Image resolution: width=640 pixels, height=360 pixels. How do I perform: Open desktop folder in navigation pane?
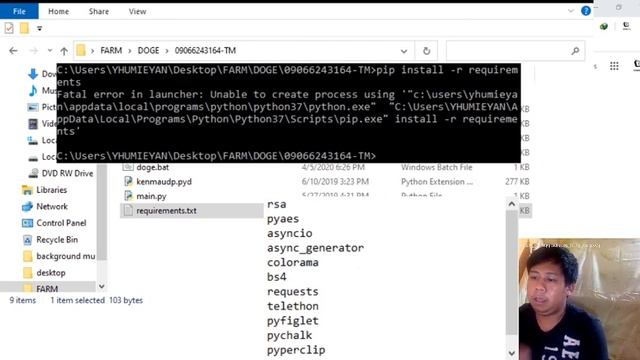click(51, 273)
